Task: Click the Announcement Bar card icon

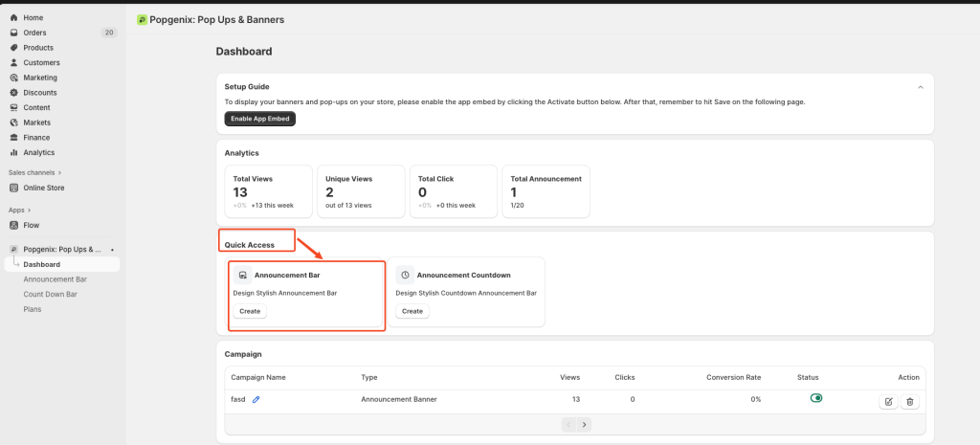Action: (242, 275)
